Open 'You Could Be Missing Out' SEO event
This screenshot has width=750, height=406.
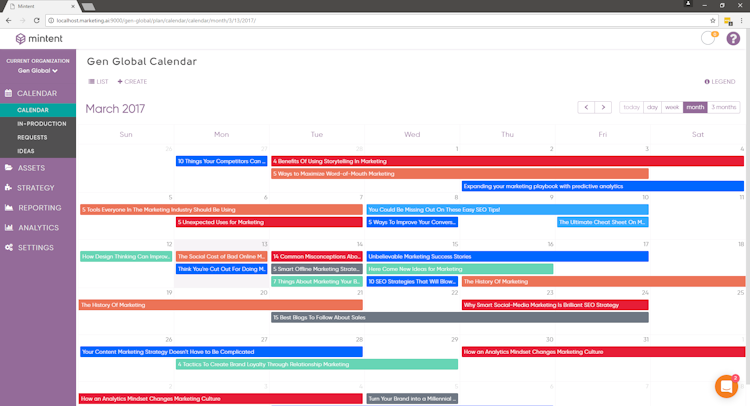507,209
